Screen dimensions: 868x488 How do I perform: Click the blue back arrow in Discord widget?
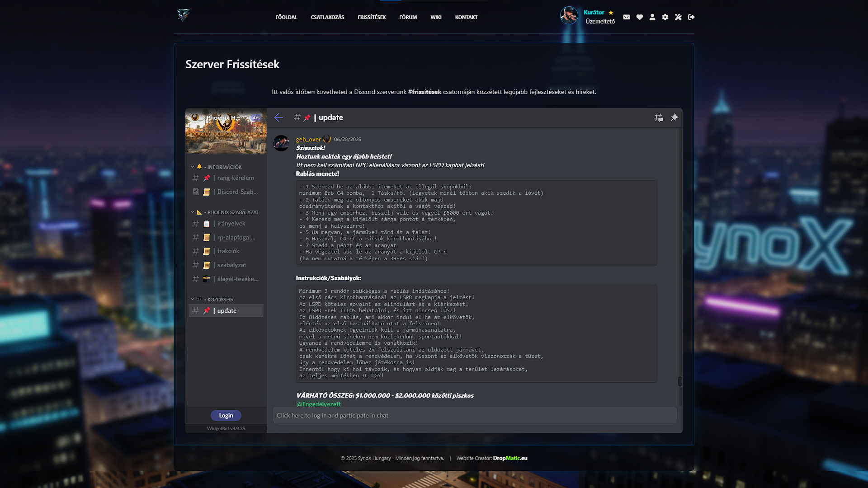pos(278,117)
